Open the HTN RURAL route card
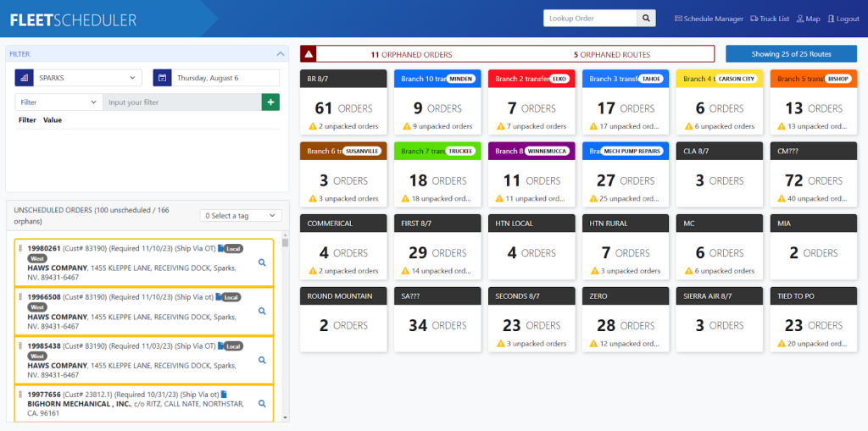868x431 pixels. pos(626,246)
